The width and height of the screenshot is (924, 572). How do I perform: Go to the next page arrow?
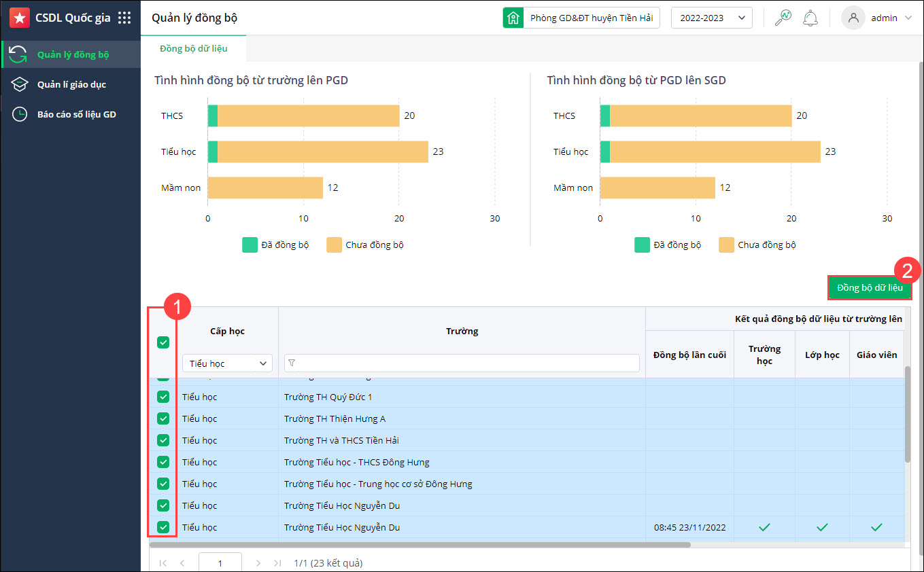(258, 563)
